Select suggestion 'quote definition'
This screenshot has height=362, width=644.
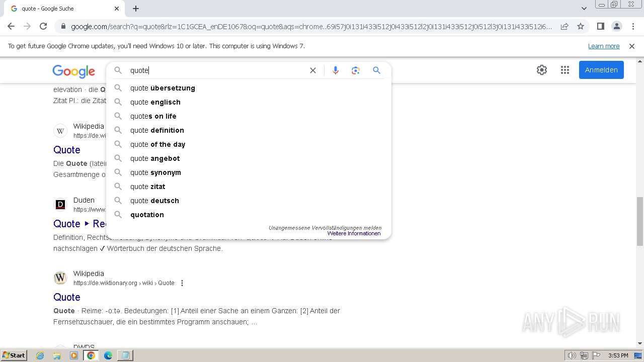coord(249,130)
